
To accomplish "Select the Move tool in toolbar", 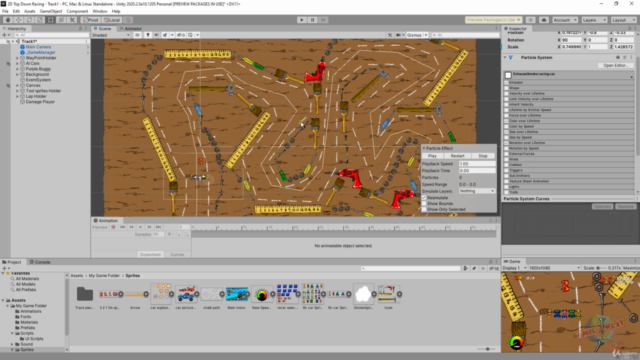I will [18, 20].
